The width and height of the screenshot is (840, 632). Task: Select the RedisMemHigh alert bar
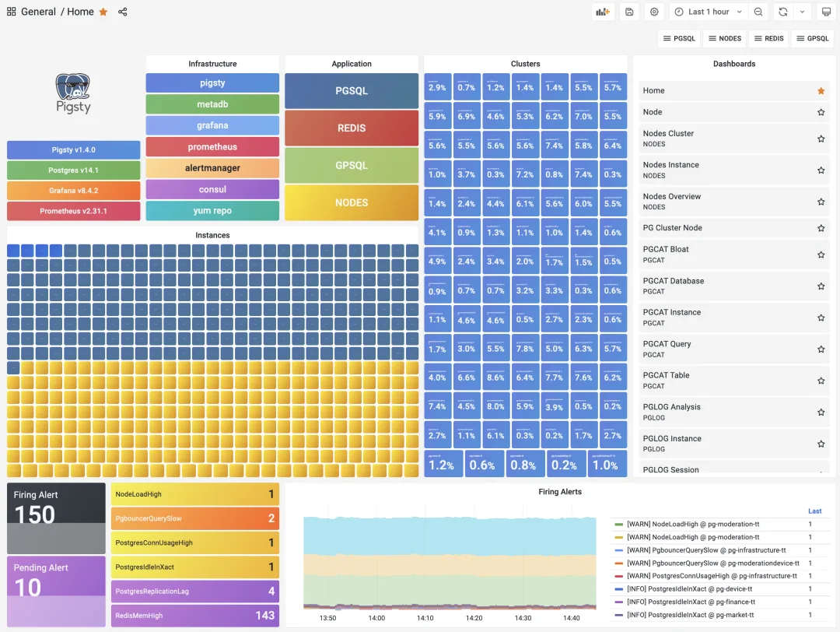[x=195, y=616]
